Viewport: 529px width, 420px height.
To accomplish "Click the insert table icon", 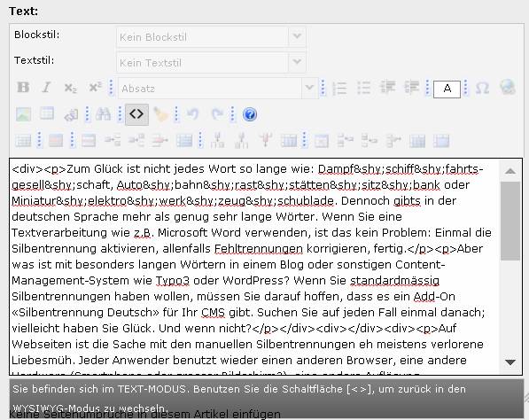I will (47, 113).
